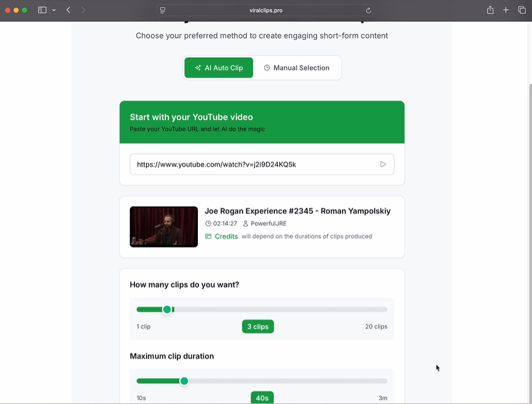This screenshot has height=404, width=532.
Task: Click the green card icon beside Credits
Action: [x=210, y=236]
